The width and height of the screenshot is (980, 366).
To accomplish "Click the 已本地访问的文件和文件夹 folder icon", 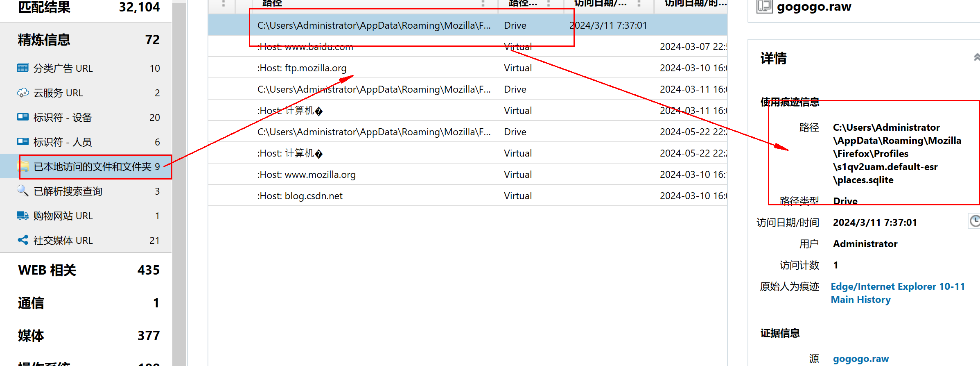I will [x=23, y=166].
